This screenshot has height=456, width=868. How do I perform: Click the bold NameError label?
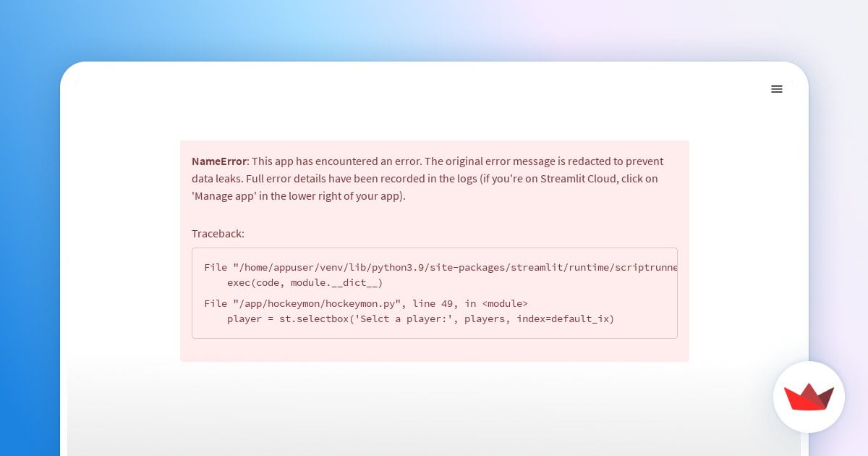point(219,161)
